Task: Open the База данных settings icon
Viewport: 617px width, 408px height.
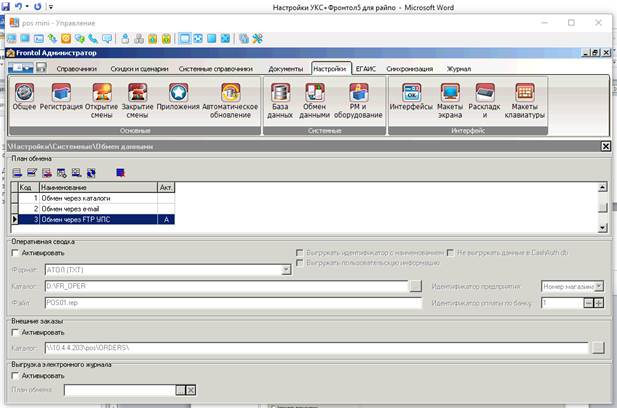Action: [280, 101]
